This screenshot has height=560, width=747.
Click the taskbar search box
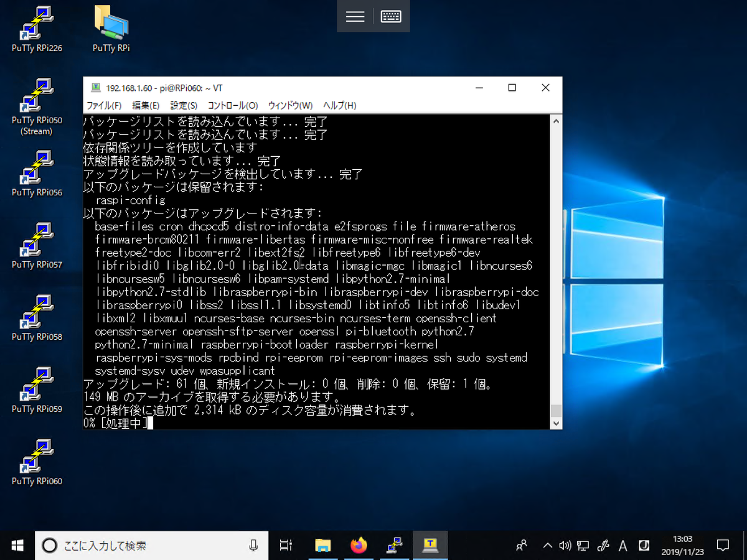coord(151,546)
